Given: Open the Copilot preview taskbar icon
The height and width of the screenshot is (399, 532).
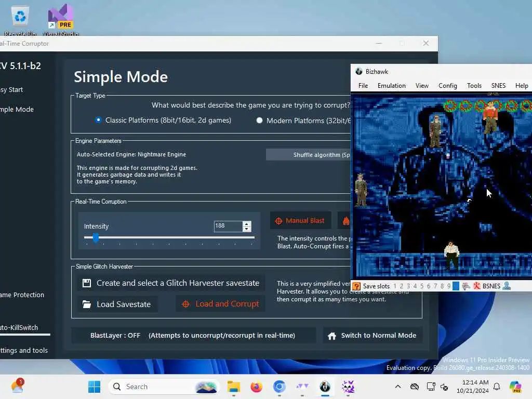Looking at the screenshot, I should pos(515,387).
